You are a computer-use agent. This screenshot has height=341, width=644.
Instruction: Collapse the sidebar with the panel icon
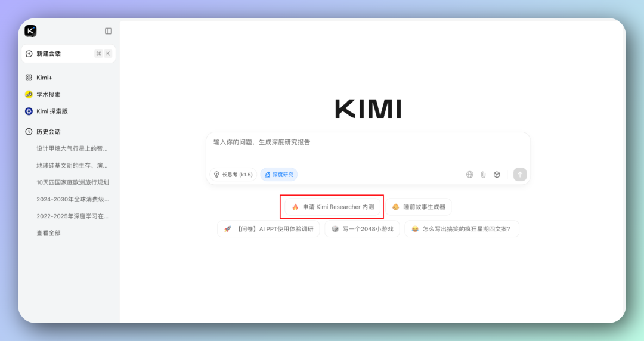pos(108,31)
